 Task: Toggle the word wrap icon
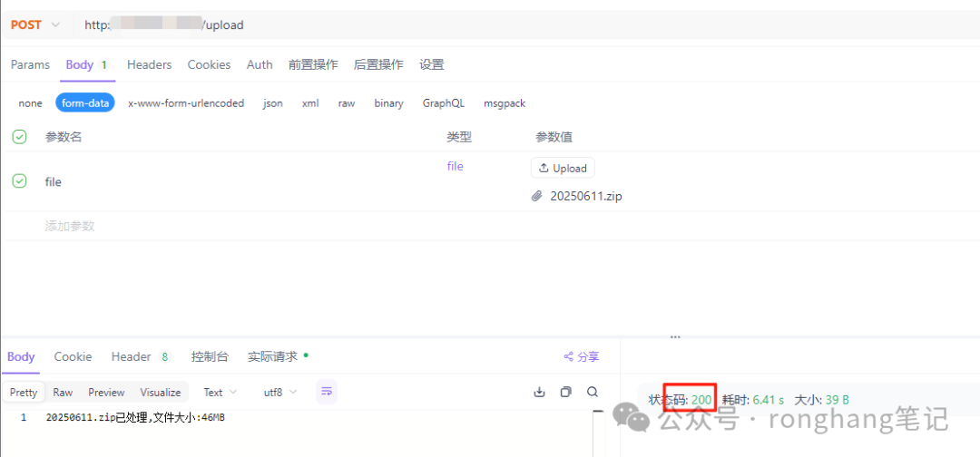click(327, 392)
